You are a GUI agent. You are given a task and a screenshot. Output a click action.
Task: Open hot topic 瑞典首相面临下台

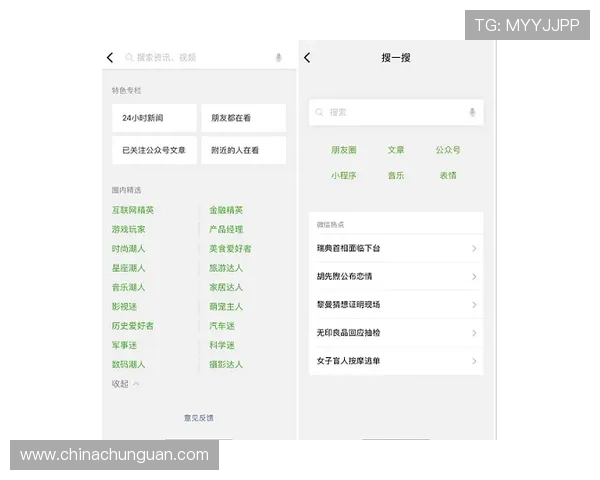tap(396, 248)
